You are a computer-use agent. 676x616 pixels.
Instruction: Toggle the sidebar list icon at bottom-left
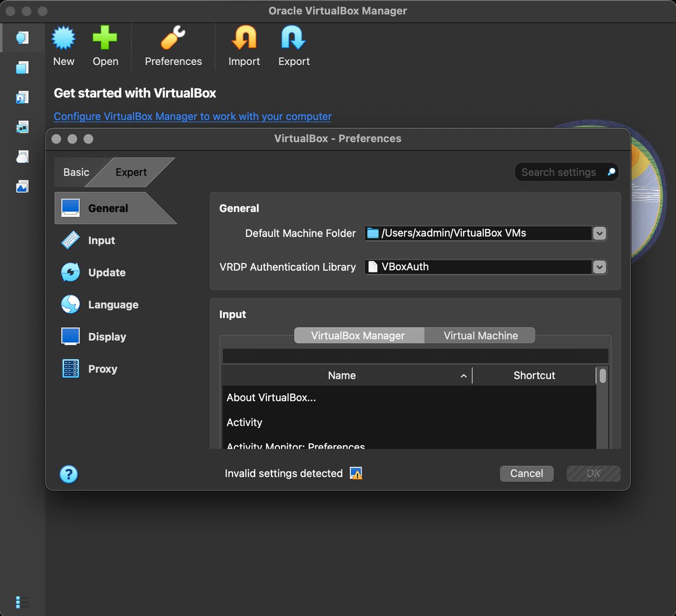22,602
